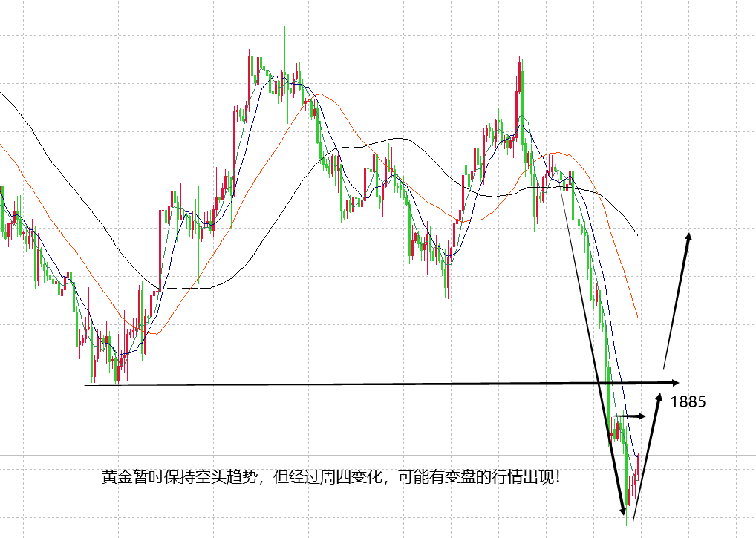
Task: Click the tip of the tall upward projection arrow
Action: pyautogui.click(x=689, y=236)
